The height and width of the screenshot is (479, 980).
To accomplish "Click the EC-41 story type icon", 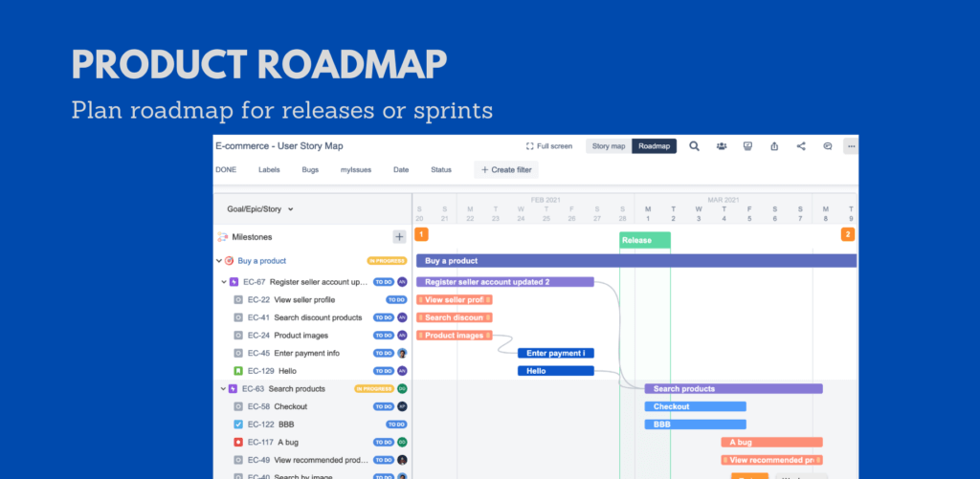I will coord(238,317).
